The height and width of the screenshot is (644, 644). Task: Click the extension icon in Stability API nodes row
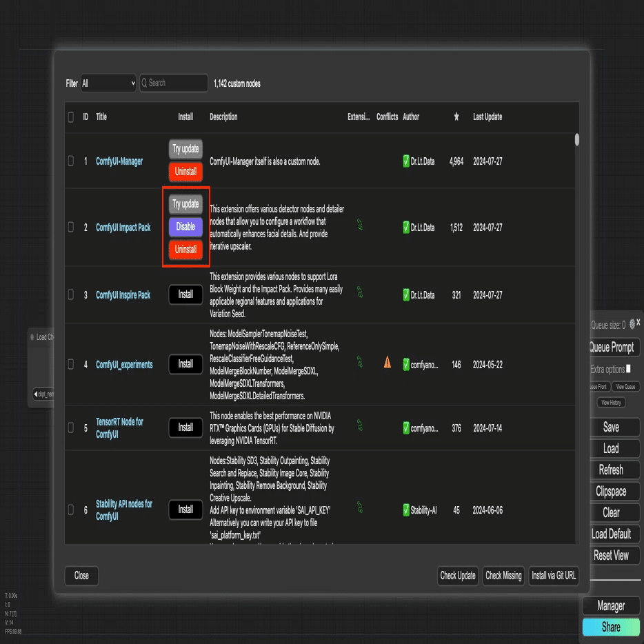360,507
